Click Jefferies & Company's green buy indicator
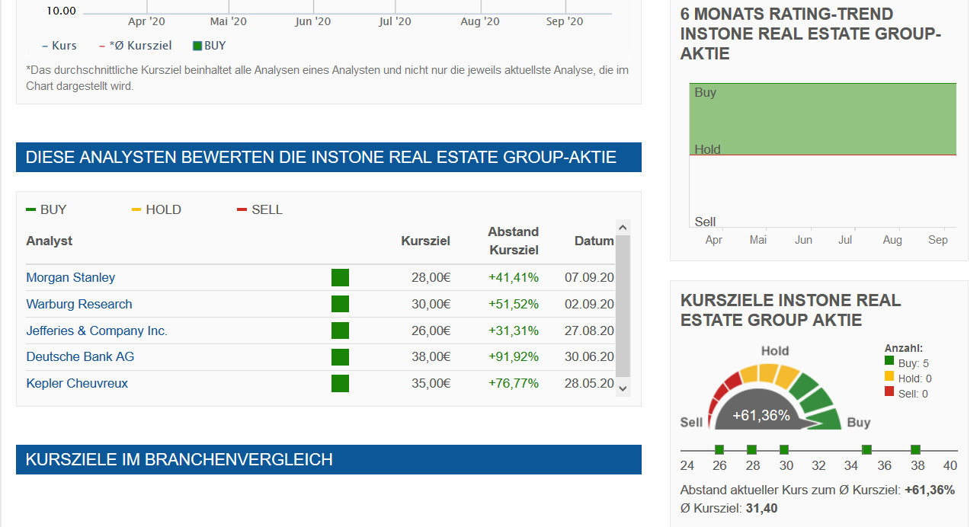This screenshot has width=980, height=527. (340, 331)
